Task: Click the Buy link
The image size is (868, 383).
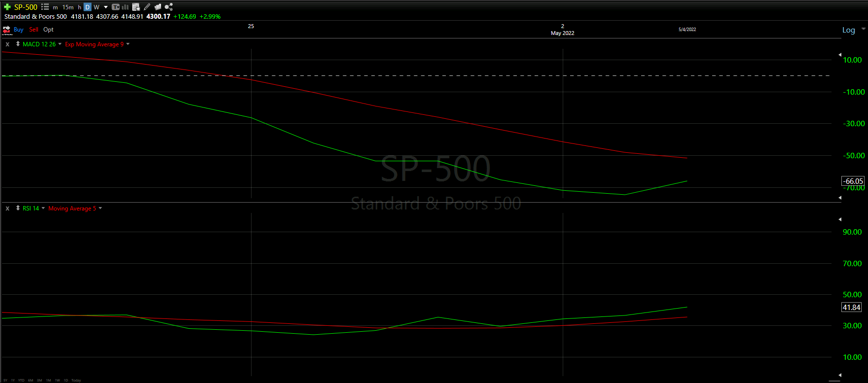Action: (19, 30)
